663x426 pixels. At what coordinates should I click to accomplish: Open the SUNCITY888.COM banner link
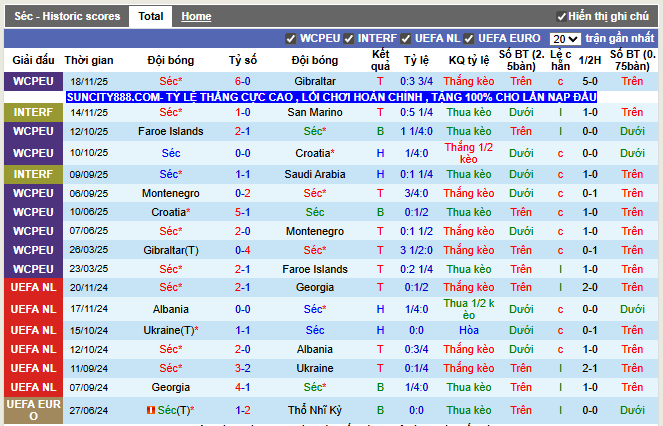click(330, 97)
